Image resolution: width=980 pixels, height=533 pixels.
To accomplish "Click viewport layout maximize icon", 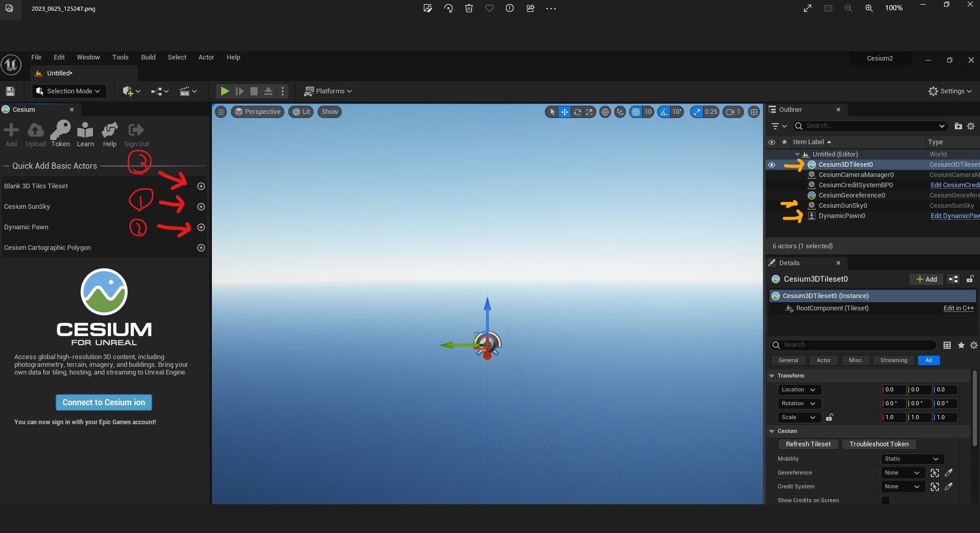I will 754,112.
